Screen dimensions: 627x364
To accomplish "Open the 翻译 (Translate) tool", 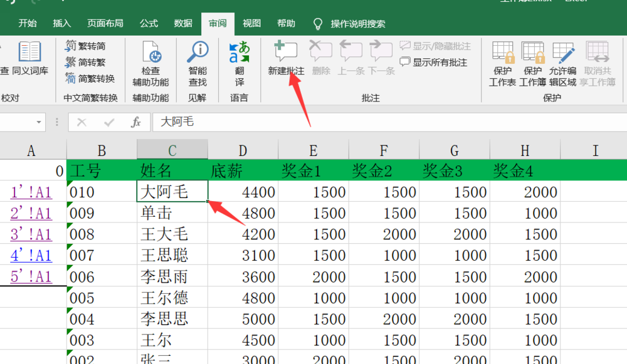I will [240, 60].
